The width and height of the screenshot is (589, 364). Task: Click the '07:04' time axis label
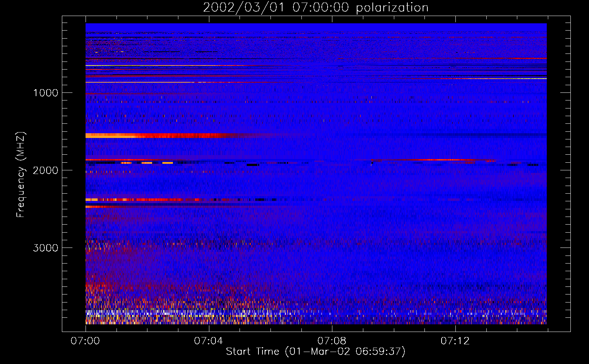pyautogui.click(x=208, y=341)
